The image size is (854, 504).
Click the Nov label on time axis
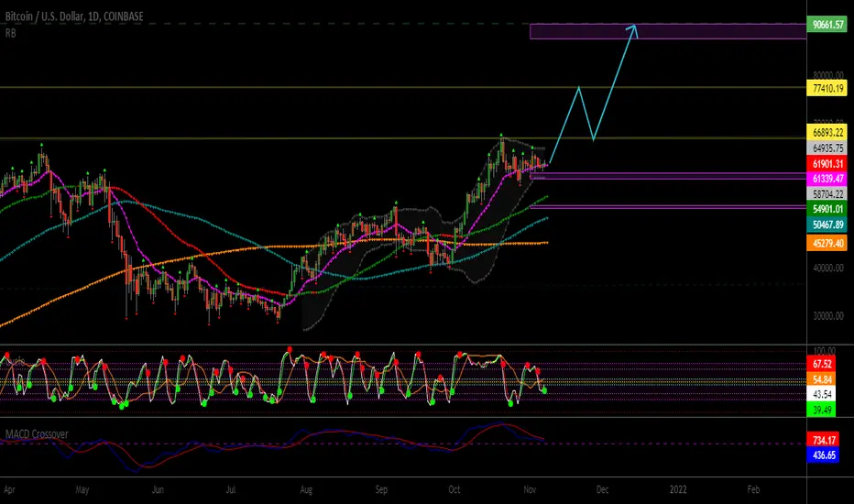(x=530, y=489)
